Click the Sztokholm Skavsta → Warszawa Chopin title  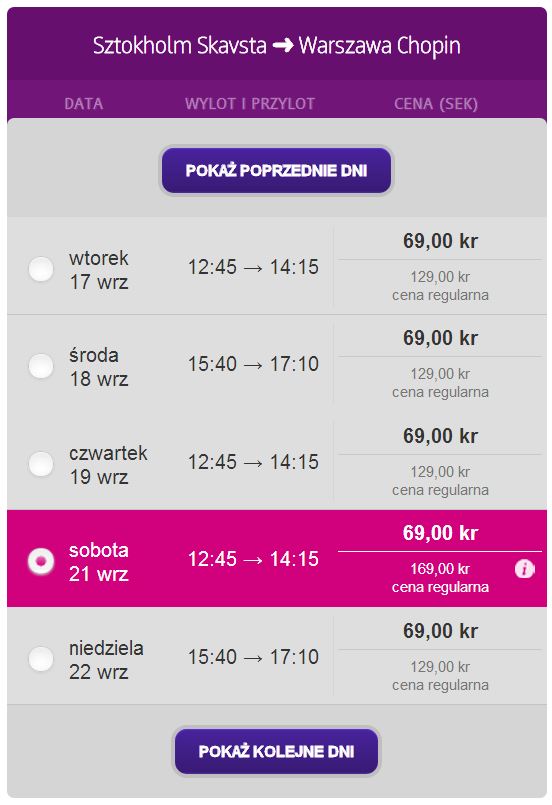coord(276,46)
